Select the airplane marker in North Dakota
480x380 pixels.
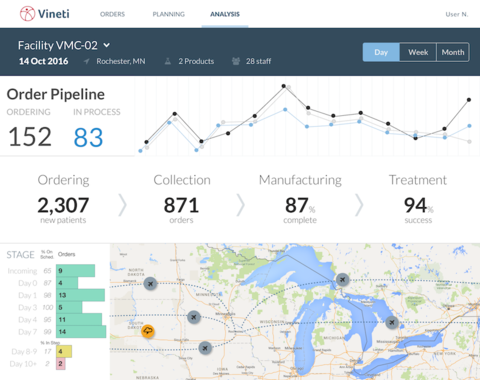[x=150, y=284]
